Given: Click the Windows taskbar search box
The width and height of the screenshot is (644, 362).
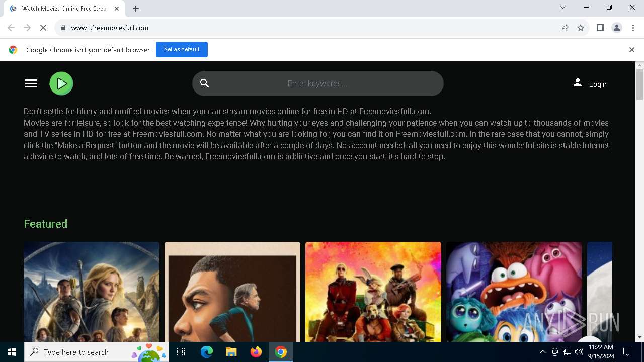Looking at the screenshot, I should (x=97, y=352).
